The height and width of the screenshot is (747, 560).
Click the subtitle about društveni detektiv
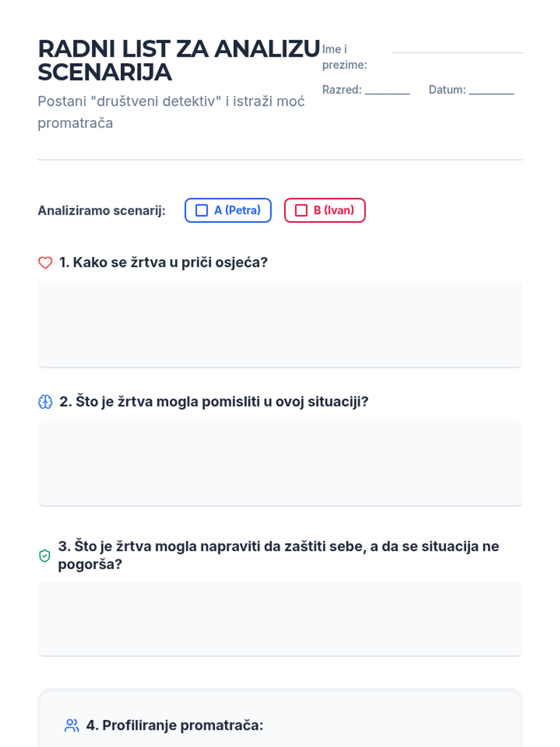tap(171, 112)
